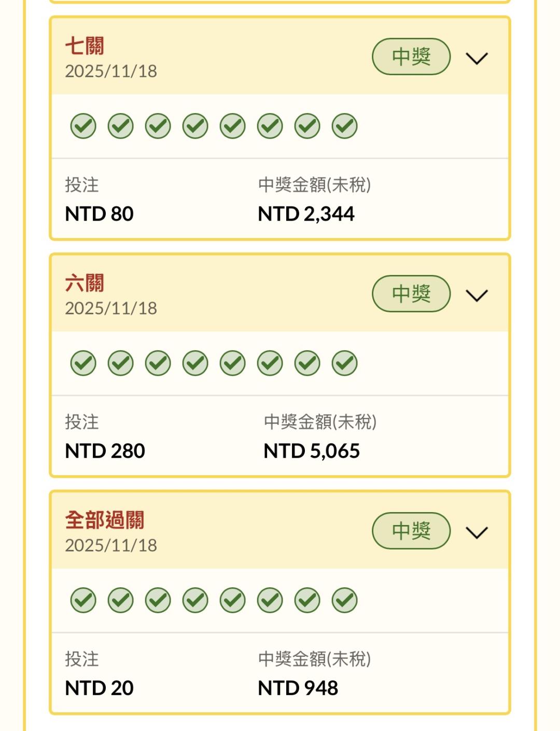Open the 全部過關 bet title
This screenshot has width=560, height=731.
[105, 520]
